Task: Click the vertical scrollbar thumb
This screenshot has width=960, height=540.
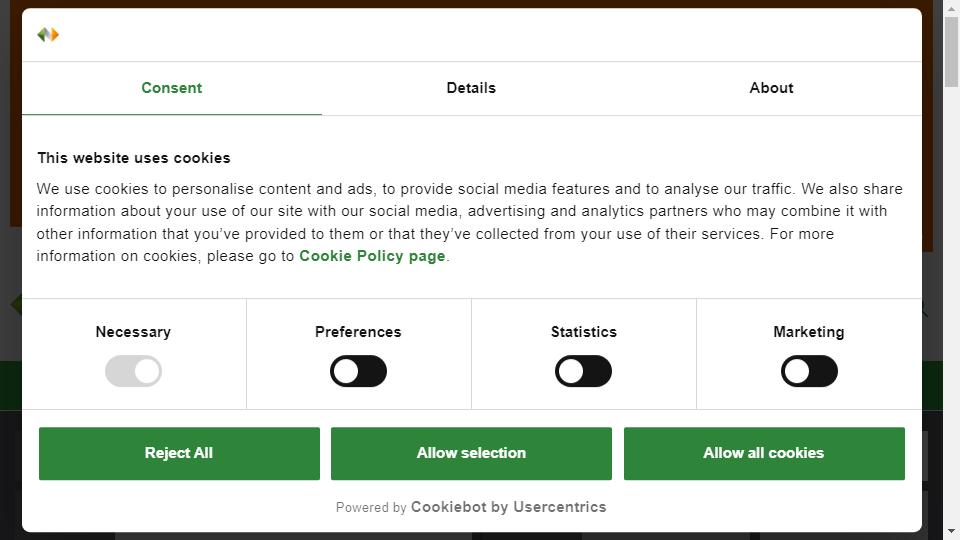Action: click(x=951, y=52)
